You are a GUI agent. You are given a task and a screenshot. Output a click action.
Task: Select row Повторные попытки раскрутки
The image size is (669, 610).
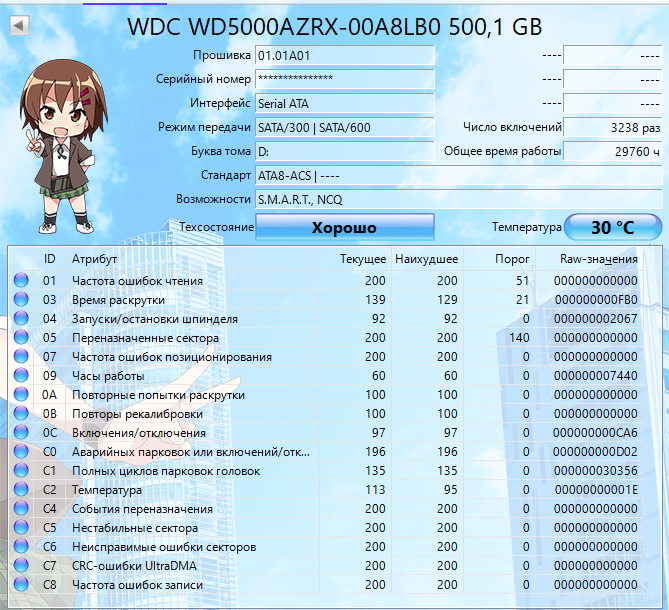[326, 394]
